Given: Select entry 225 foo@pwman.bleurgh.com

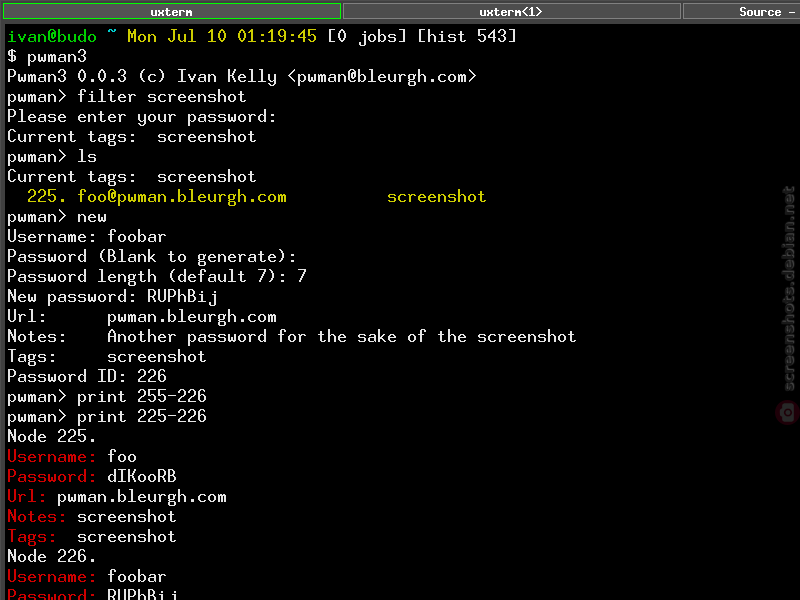Looking at the screenshot, I should pos(157,197).
